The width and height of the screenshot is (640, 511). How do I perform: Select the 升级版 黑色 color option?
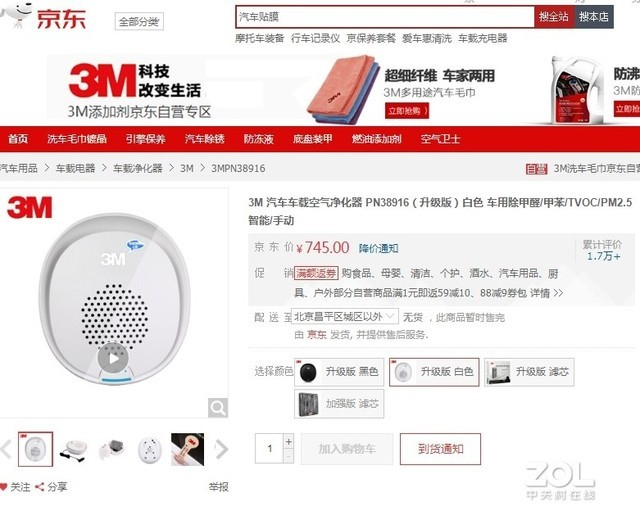pyautogui.click(x=339, y=372)
